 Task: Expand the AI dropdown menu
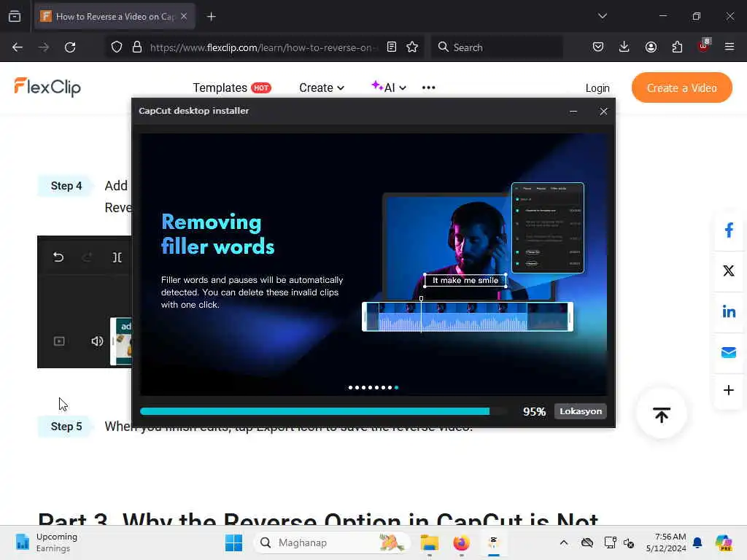pyautogui.click(x=389, y=87)
